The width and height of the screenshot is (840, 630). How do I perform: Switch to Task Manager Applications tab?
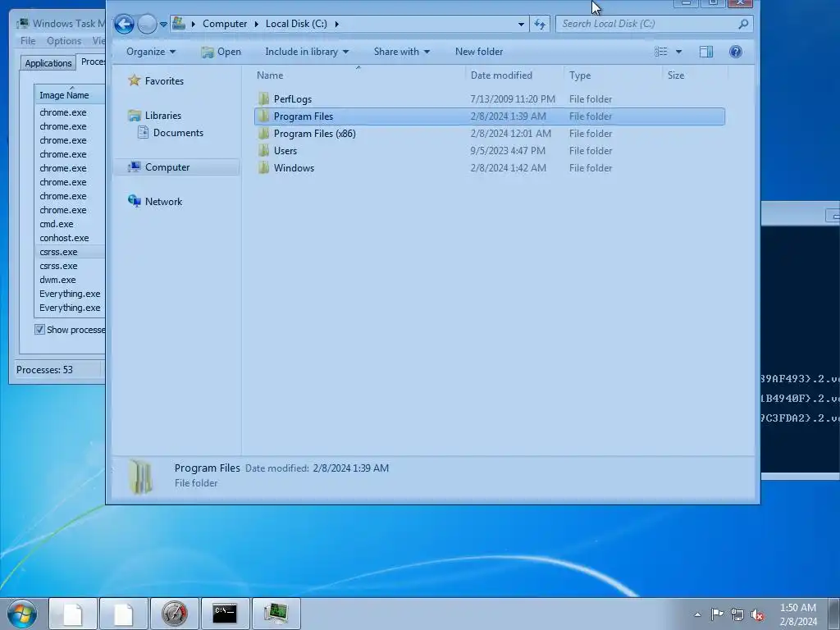coord(48,63)
